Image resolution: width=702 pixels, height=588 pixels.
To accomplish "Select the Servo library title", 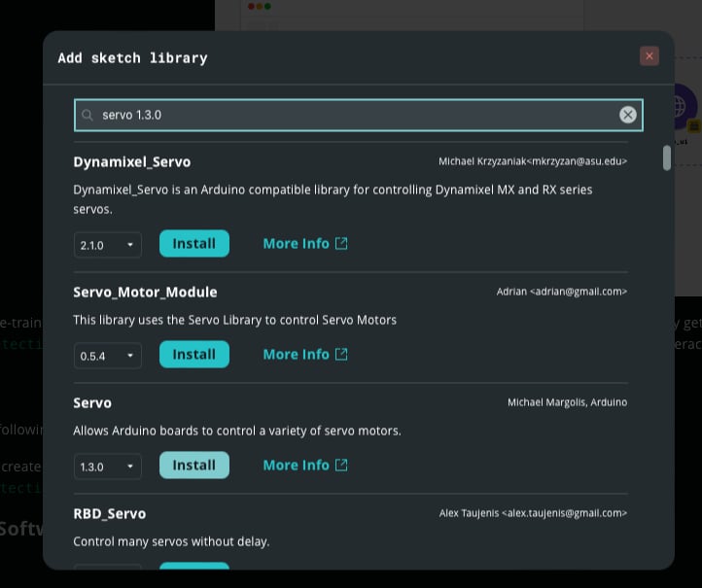I will pos(92,402).
